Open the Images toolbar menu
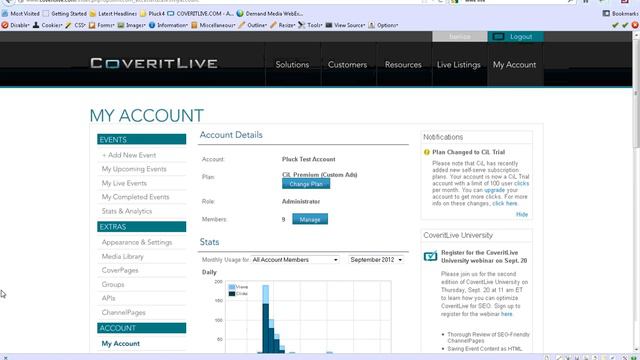Viewport: 640px width, 360px height. click(131, 25)
